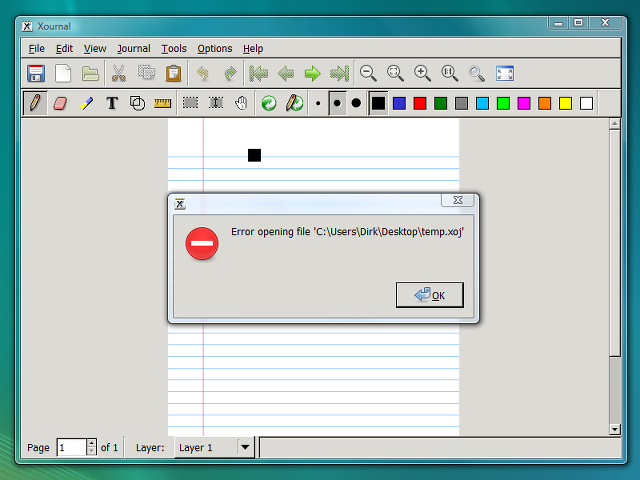Open the Help menu

pyautogui.click(x=253, y=49)
